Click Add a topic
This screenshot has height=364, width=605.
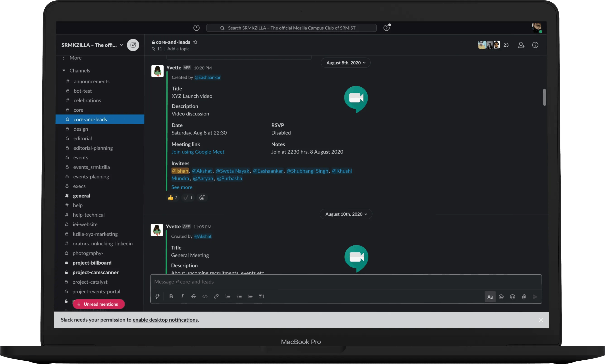pyautogui.click(x=178, y=49)
